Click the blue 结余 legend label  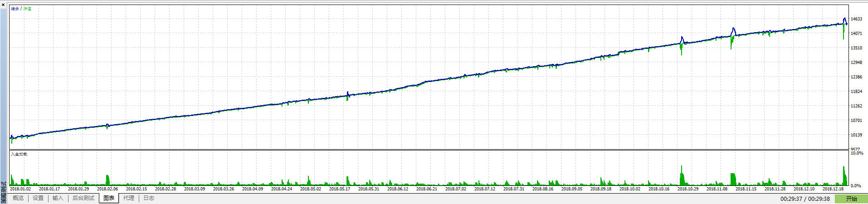tap(15, 9)
